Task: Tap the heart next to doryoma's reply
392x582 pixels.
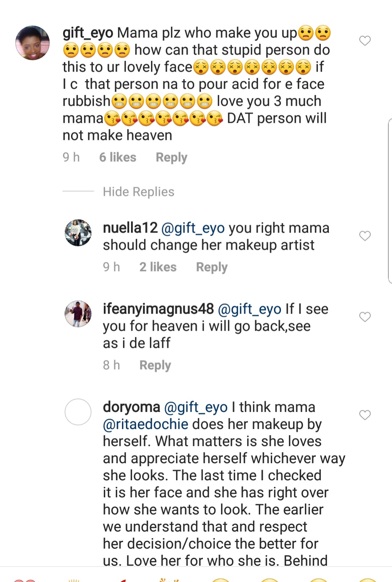Action: click(x=365, y=415)
